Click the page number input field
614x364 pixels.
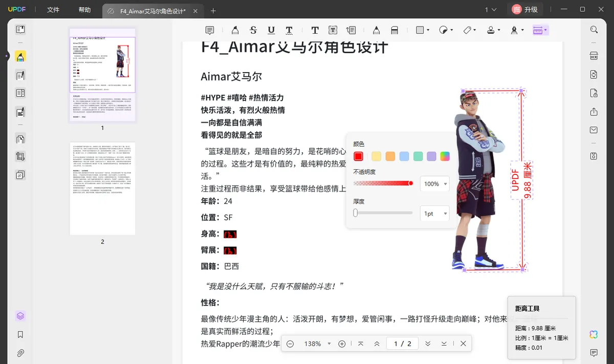[402, 344]
